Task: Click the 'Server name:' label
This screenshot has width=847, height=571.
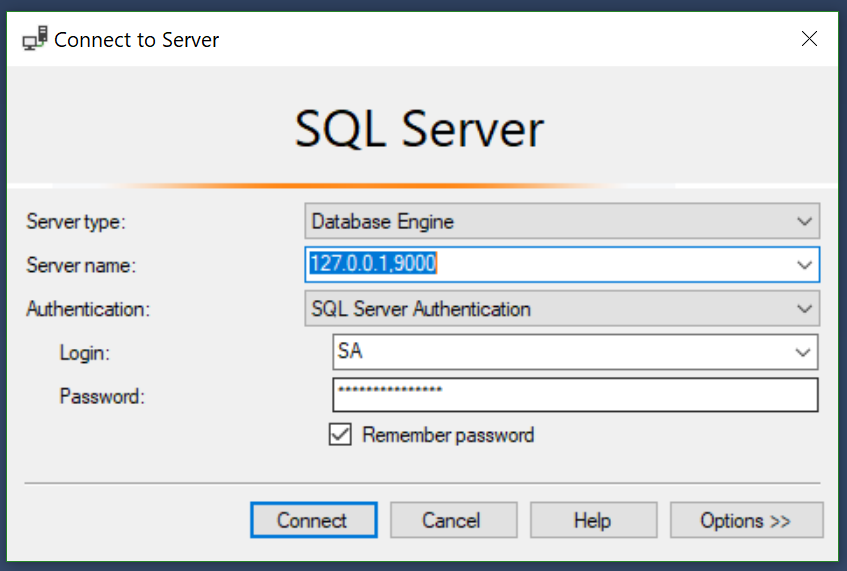Action: (x=81, y=265)
